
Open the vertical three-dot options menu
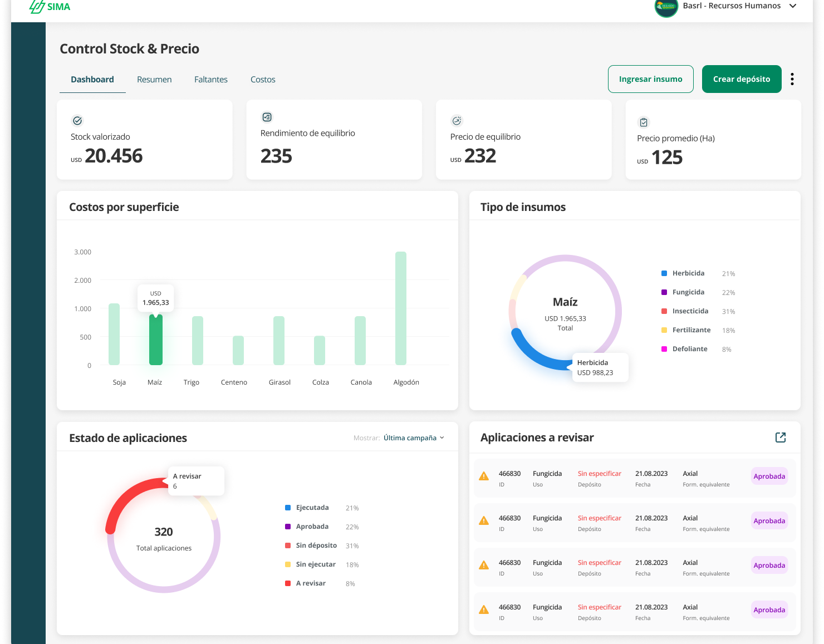click(x=792, y=79)
